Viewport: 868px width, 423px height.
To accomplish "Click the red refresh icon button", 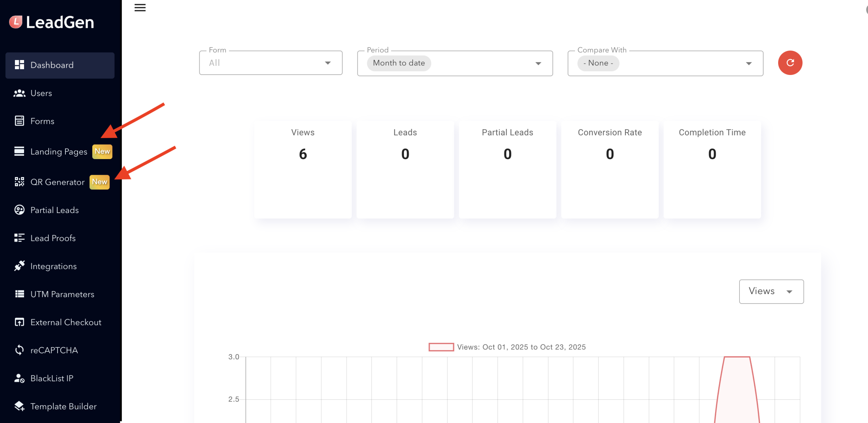I will pos(790,63).
